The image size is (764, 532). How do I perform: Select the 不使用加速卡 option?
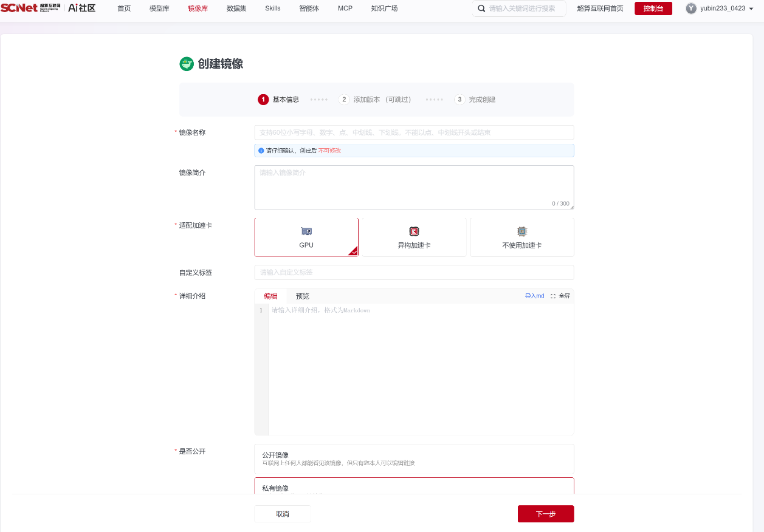[x=522, y=237]
